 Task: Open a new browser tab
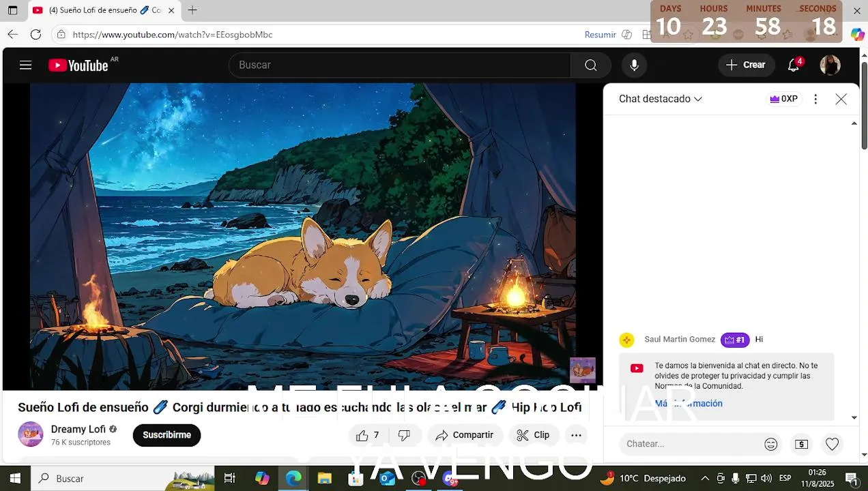coord(192,10)
